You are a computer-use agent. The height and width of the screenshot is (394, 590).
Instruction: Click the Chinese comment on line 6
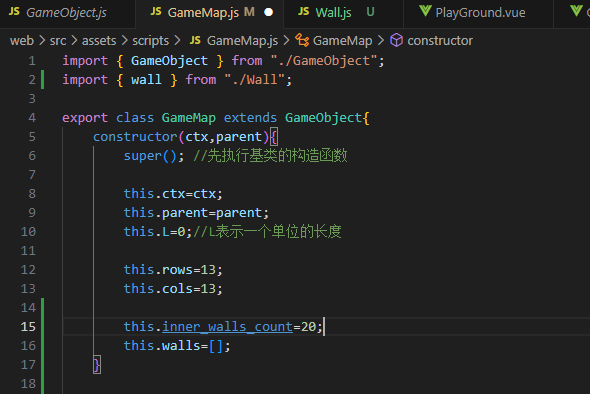(270, 156)
